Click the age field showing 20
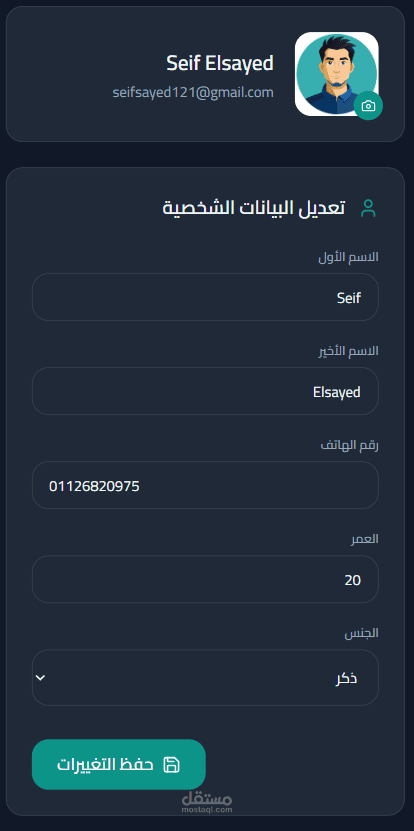Screen dimensions: 414x831 [205, 579]
